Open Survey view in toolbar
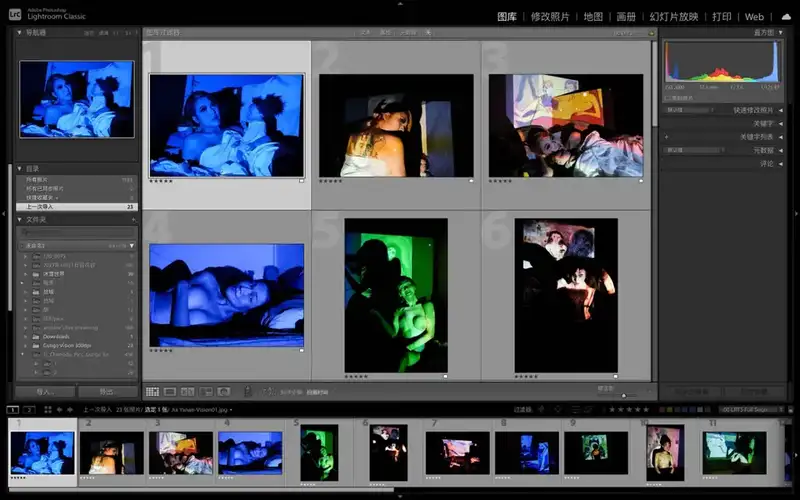The height and width of the screenshot is (500, 800). click(206, 392)
